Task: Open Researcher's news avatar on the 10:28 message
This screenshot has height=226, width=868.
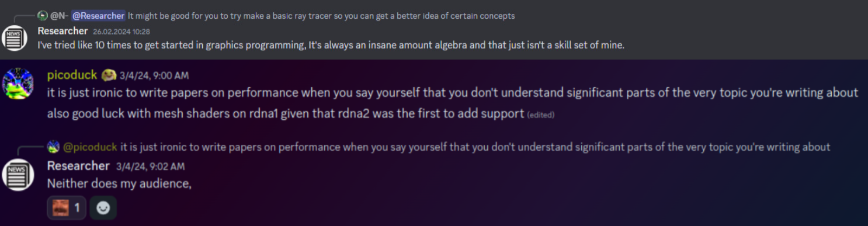Action: 14,39
